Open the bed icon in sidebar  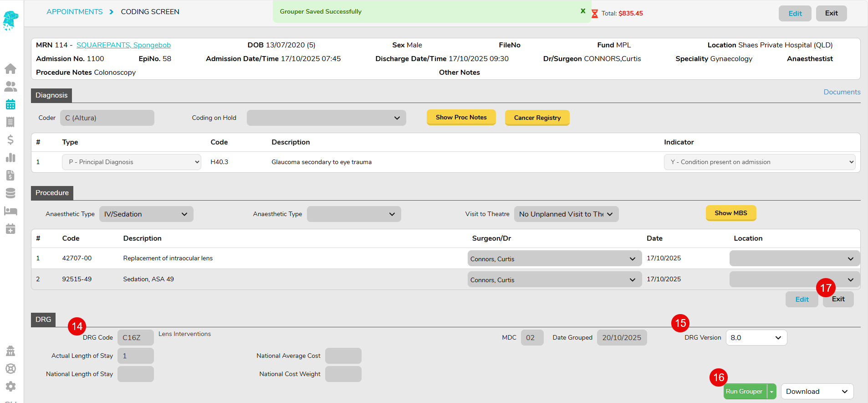point(10,211)
